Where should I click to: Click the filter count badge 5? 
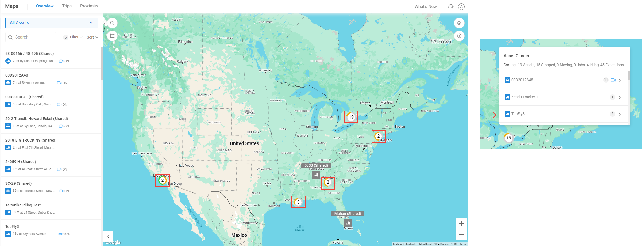[66, 37]
